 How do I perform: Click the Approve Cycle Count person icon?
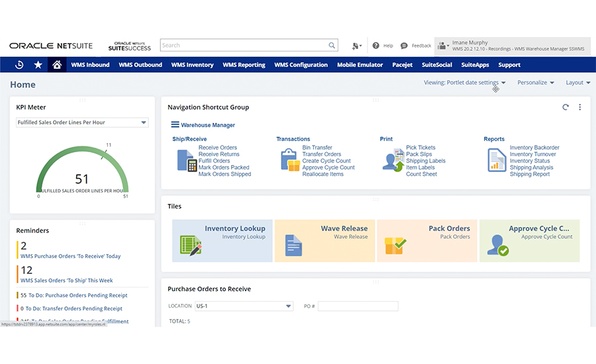[x=498, y=245]
